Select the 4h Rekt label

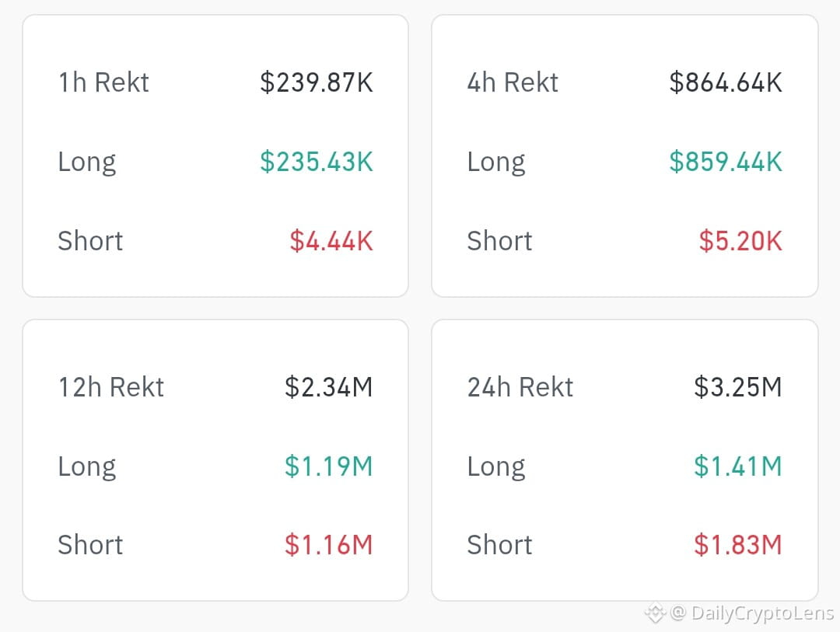coord(513,82)
